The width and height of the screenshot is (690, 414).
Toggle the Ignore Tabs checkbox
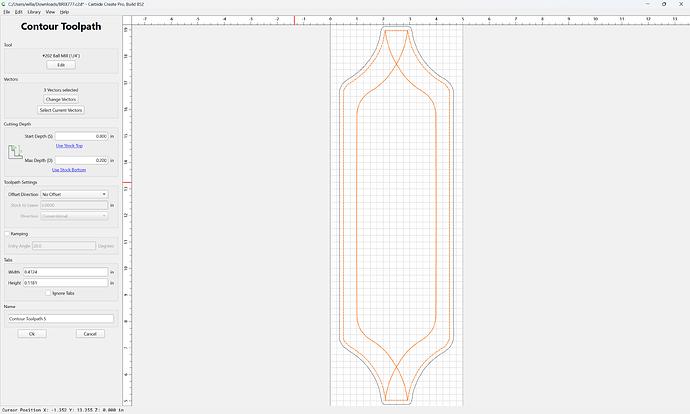coord(48,293)
